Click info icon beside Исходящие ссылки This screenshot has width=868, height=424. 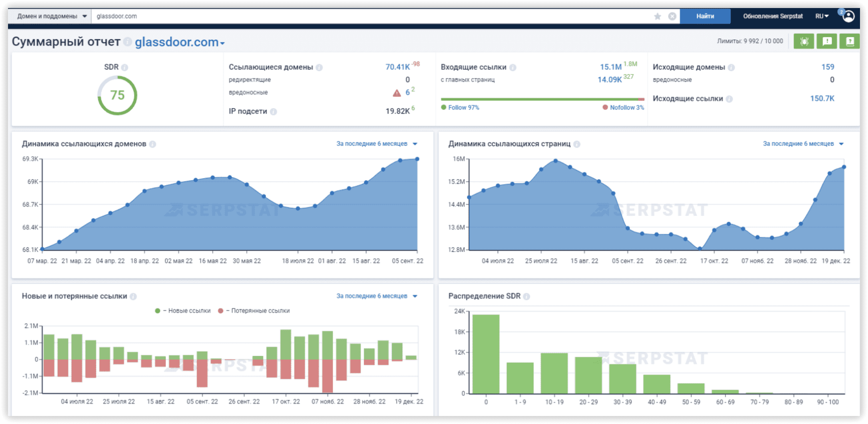coord(729,99)
